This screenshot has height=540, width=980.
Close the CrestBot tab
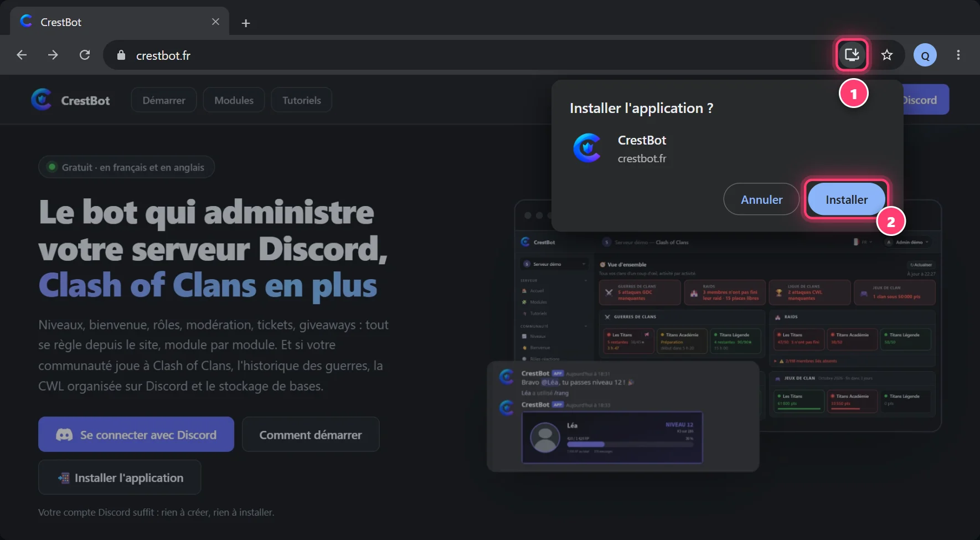pos(215,22)
